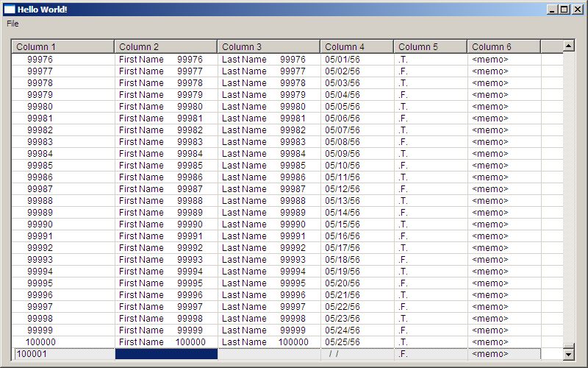Image resolution: width=588 pixels, height=368 pixels.
Task: Close the Hello World window
Action: click(577, 9)
